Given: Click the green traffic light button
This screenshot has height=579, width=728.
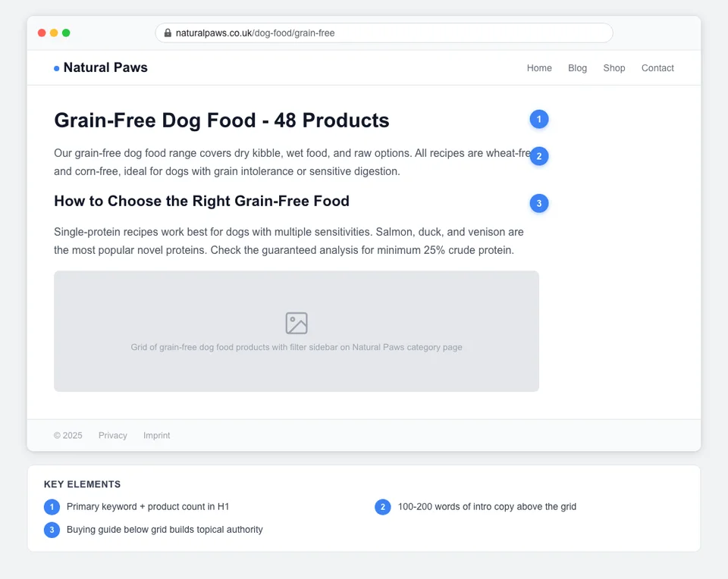Looking at the screenshot, I should click(67, 33).
